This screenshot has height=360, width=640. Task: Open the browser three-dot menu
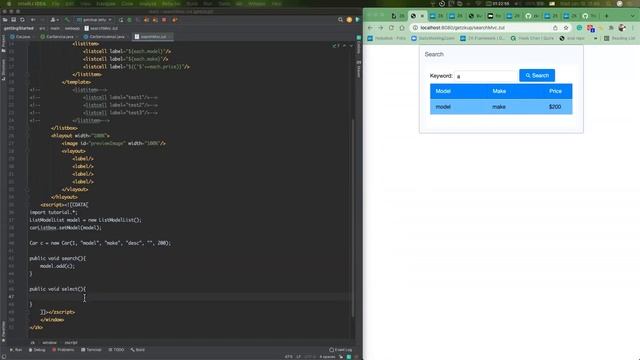633,28
